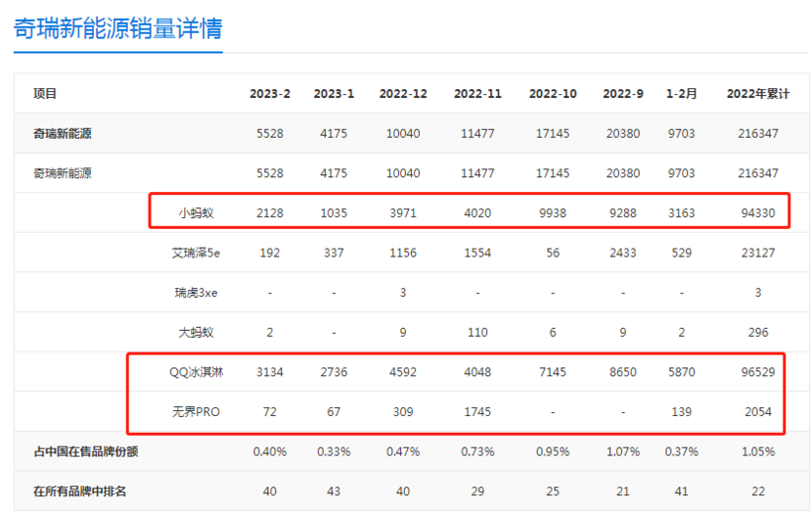
Task: Click the 奇瑞新能源销量详情 heading
Action: (118, 28)
